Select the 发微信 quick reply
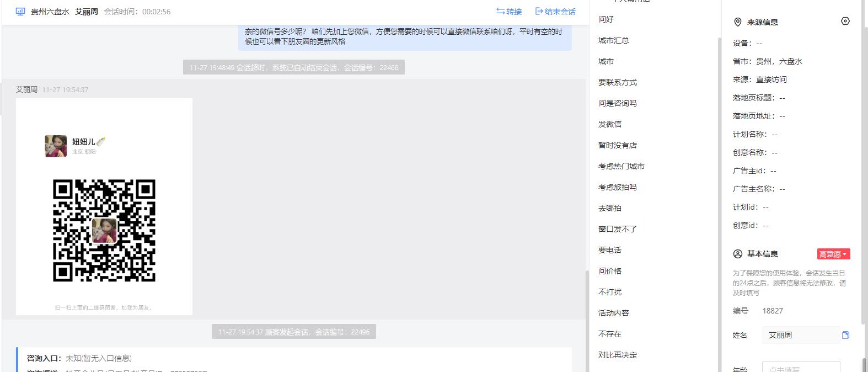868x372 pixels. pyautogui.click(x=610, y=124)
